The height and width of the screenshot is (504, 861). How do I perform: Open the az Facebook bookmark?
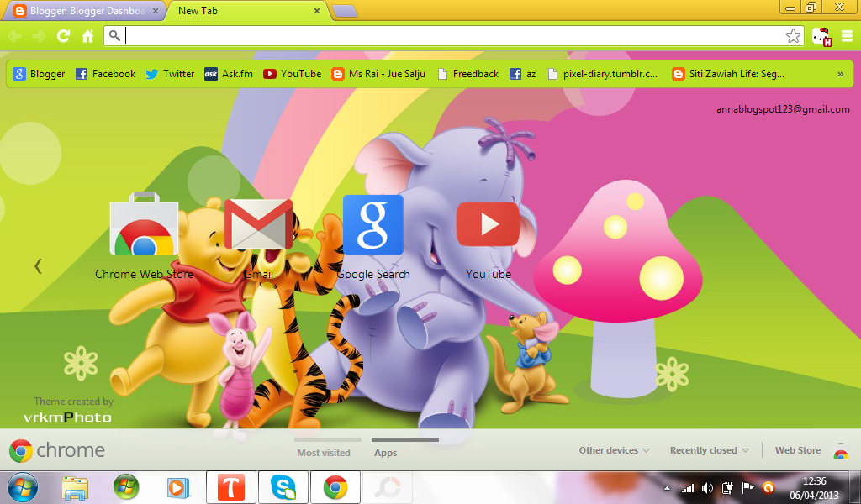[x=523, y=74]
